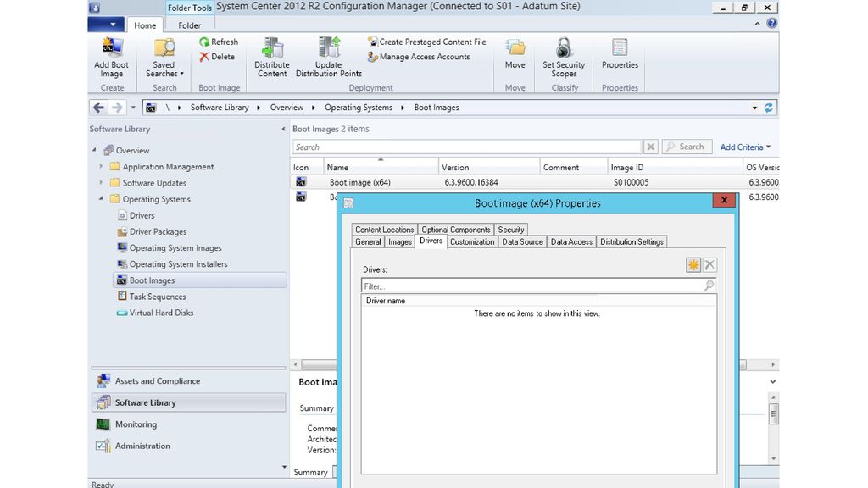The width and height of the screenshot is (868, 488).
Task: Switch to the Home ribbon tab
Action: pyautogui.click(x=145, y=25)
